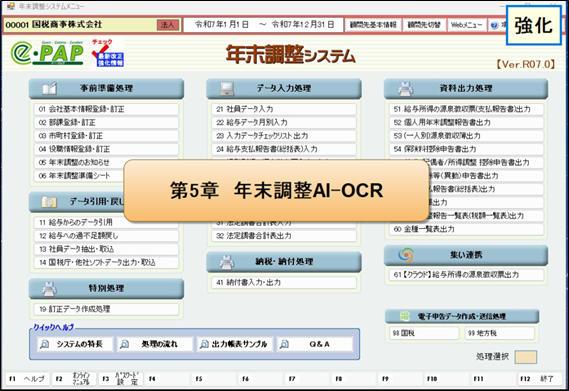The width and height of the screenshot is (569, 391).
Task: Click F2 オンラインマニュアル function key
Action: [x=74, y=379]
